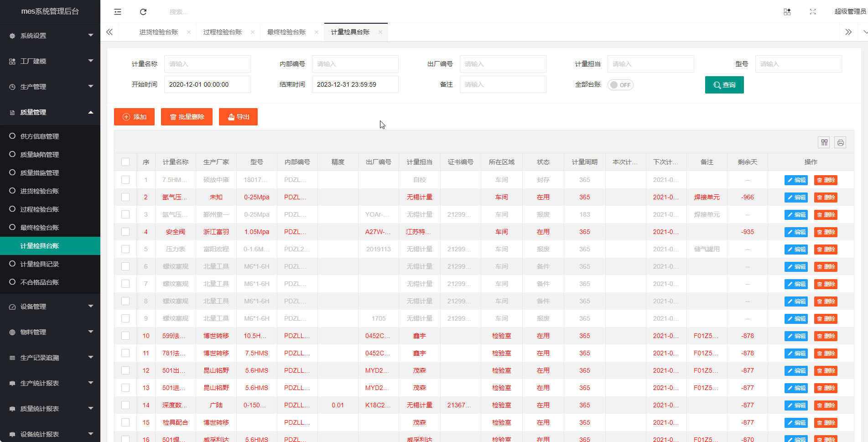Click the 生产管理 clock icon in sidebar

coord(12,87)
